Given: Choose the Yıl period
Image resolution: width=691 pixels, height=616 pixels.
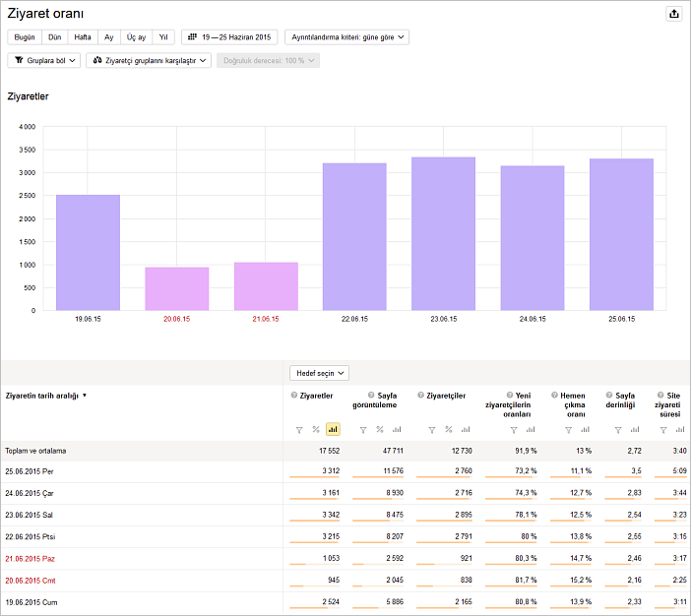Looking at the screenshot, I should [163, 37].
